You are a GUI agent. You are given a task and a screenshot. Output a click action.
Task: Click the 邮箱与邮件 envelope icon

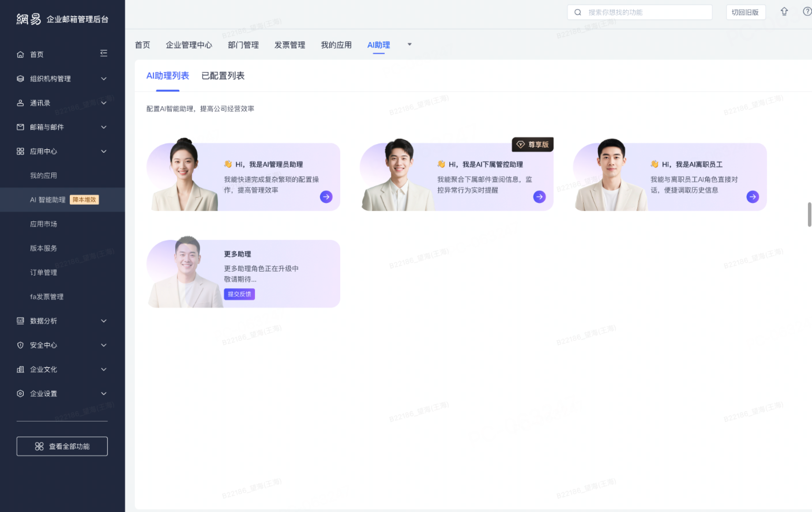[20, 127]
